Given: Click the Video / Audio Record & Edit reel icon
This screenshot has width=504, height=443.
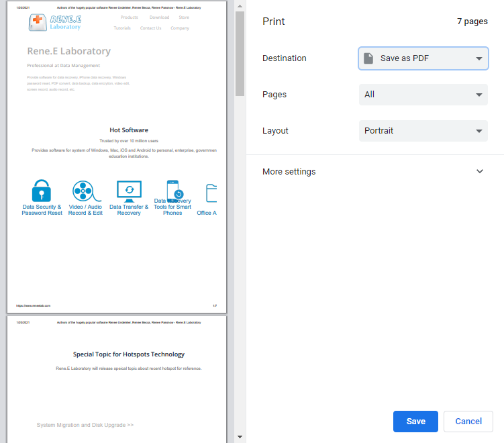Looking at the screenshot, I should (86, 191).
